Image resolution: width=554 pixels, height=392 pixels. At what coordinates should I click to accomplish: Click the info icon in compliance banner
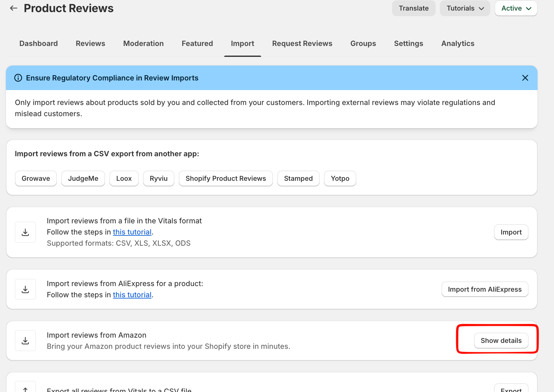[x=18, y=78]
